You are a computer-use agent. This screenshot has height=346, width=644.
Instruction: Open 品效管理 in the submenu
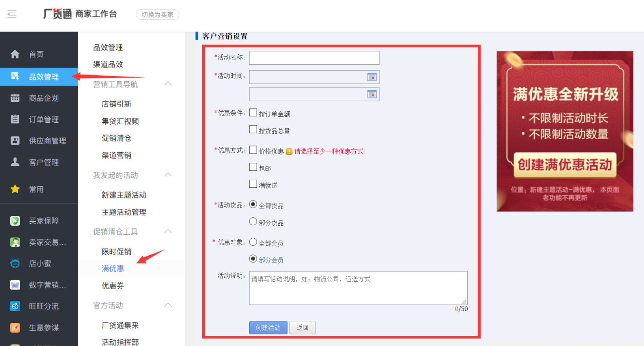tap(108, 47)
